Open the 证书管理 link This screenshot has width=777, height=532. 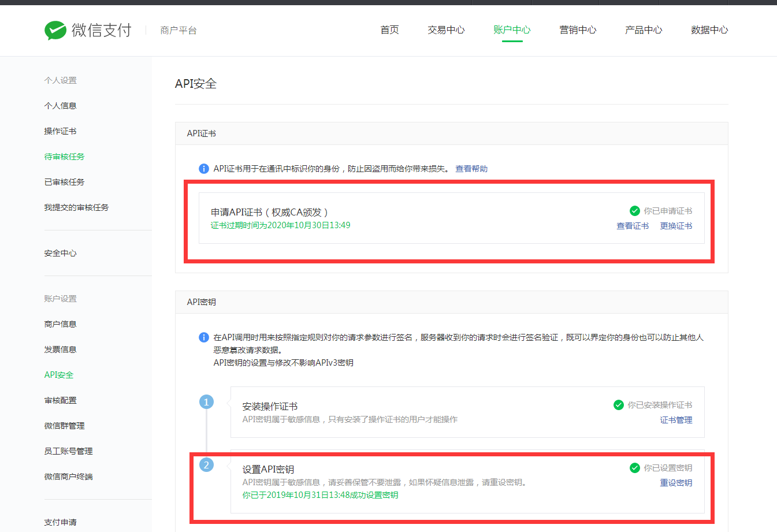point(676,420)
